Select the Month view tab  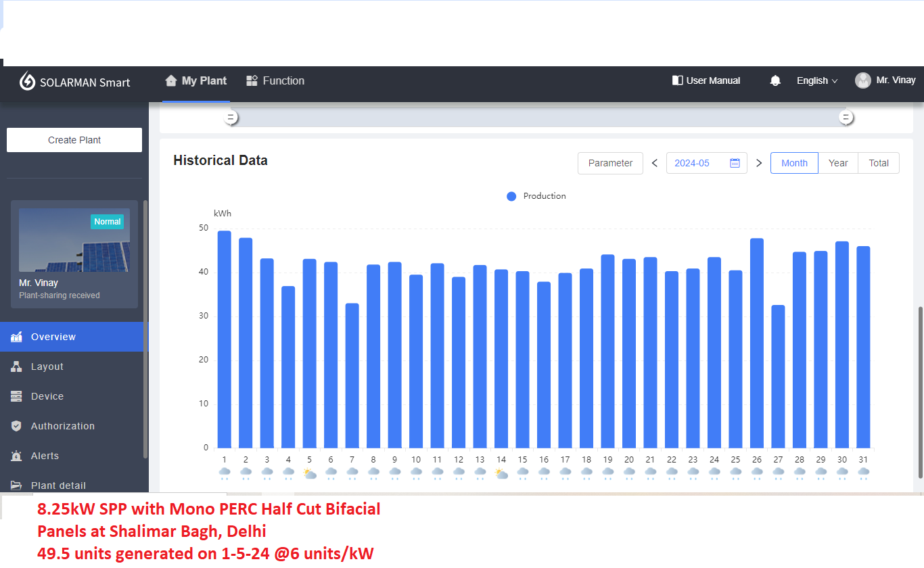pyautogui.click(x=794, y=163)
